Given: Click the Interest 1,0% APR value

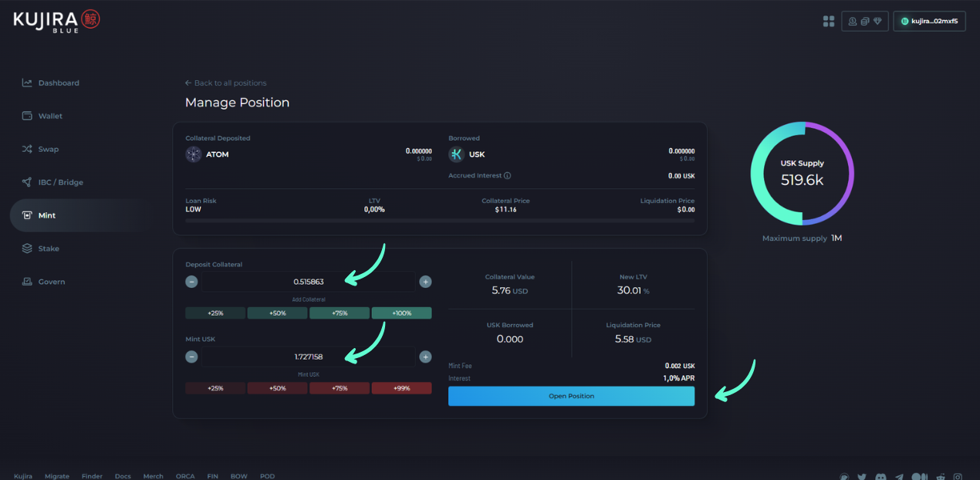Looking at the screenshot, I should point(679,379).
